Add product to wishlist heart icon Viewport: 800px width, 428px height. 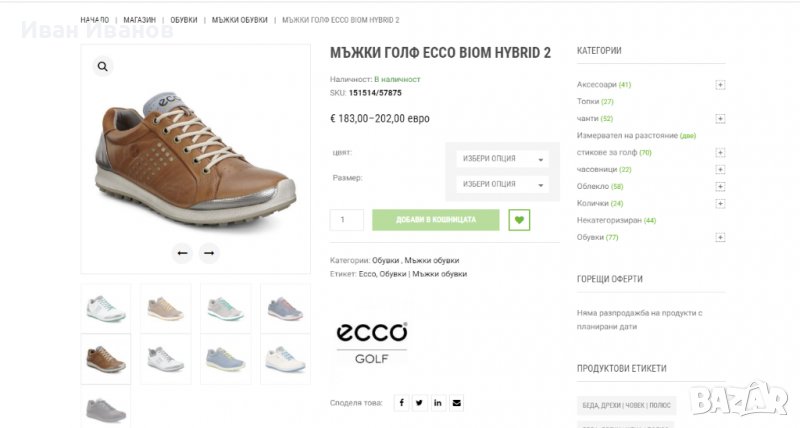519,220
